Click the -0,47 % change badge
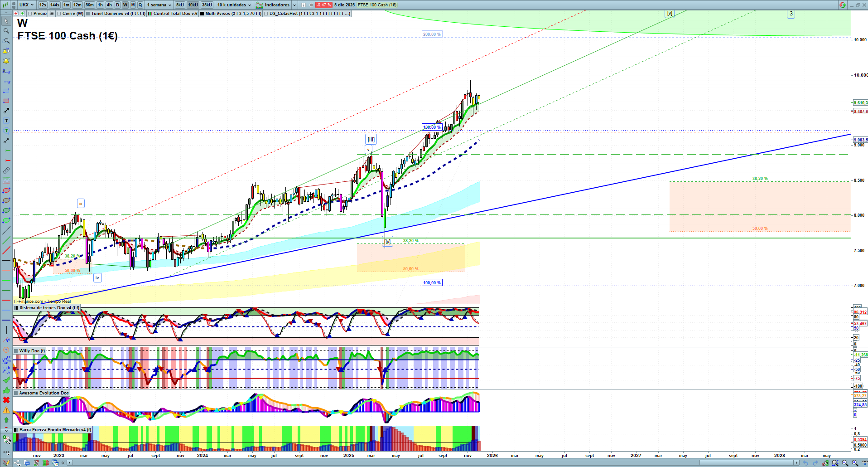This screenshot has height=467, width=868. (323, 5)
